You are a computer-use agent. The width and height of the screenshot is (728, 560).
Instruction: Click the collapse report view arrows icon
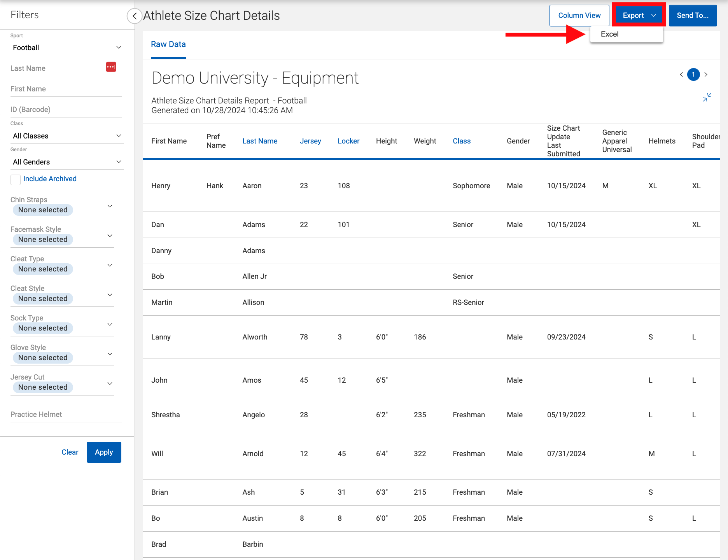[x=707, y=97]
